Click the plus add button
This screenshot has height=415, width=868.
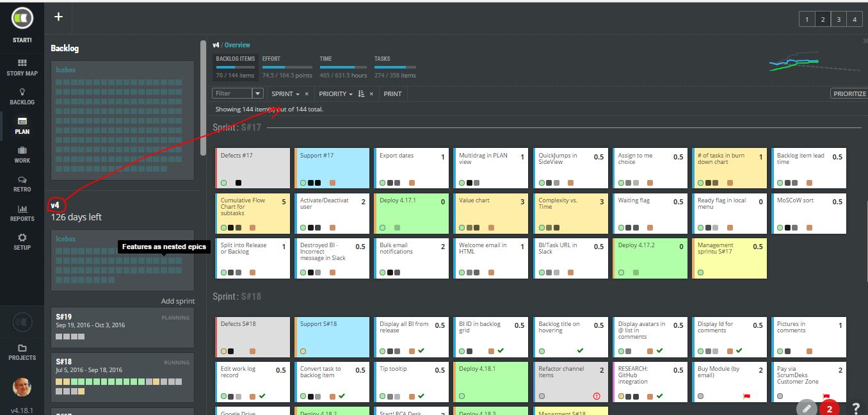point(58,17)
